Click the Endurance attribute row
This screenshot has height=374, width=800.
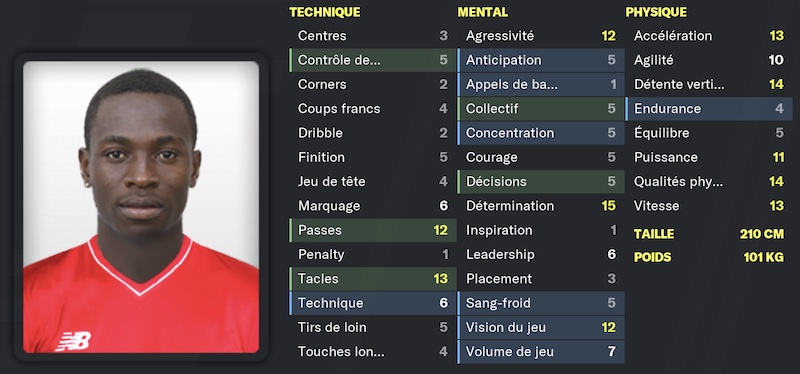tap(709, 109)
